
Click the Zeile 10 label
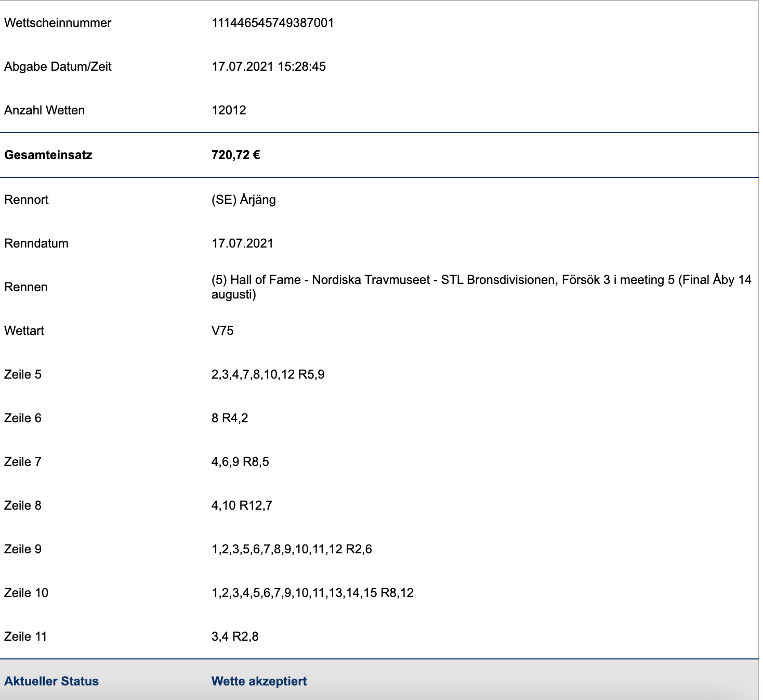pos(26,593)
